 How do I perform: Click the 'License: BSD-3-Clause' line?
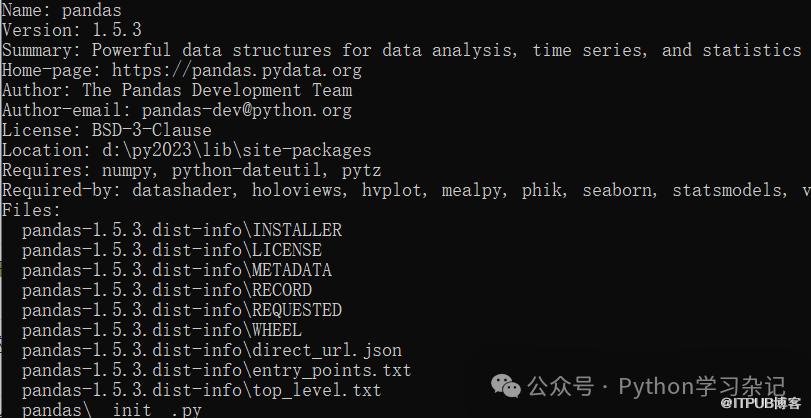point(106,130)
